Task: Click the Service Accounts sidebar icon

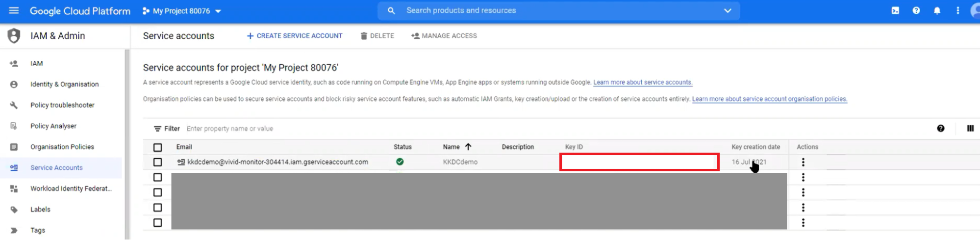Action: click(14, 168)
